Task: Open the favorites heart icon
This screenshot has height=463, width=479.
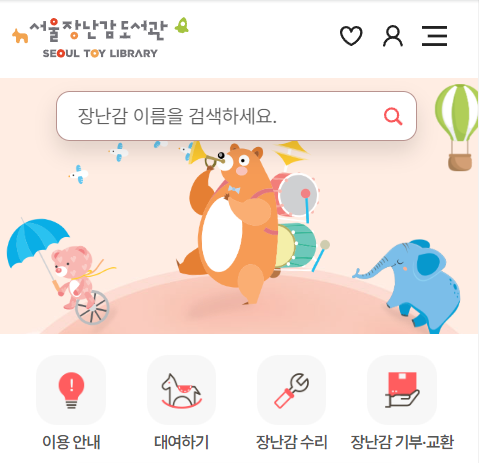Action: [351, 36]
